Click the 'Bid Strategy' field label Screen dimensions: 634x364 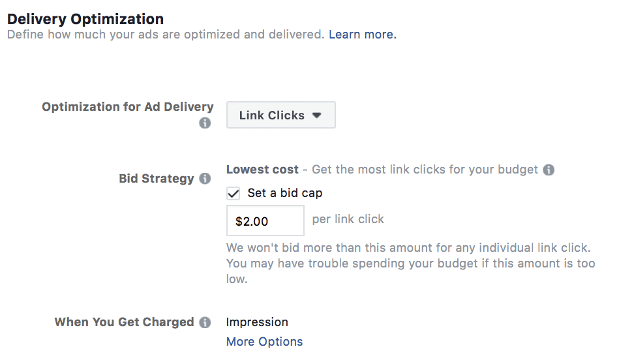[x=157, y=178]
